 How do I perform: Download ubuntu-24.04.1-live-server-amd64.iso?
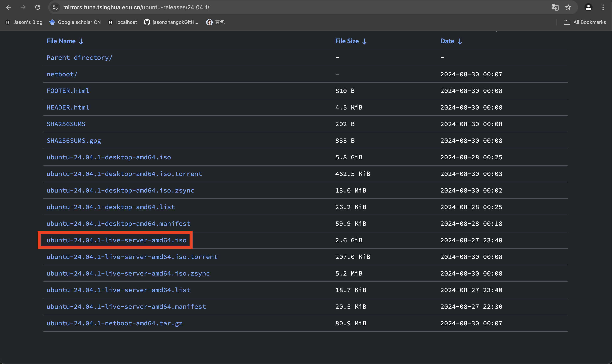(116, 240)
